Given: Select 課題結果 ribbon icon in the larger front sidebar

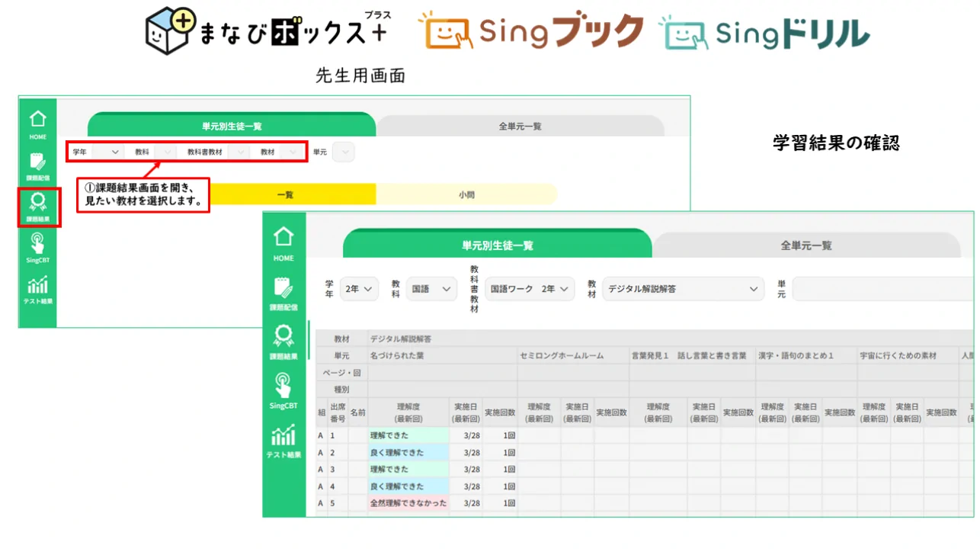Looking at the screenshot, I should click(283, 341).
